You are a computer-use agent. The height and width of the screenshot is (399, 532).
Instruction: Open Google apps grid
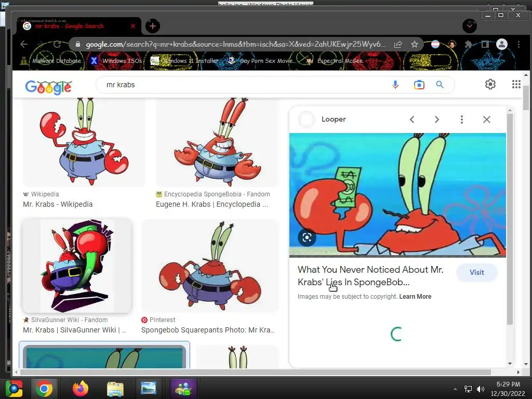tap(516, 84)
